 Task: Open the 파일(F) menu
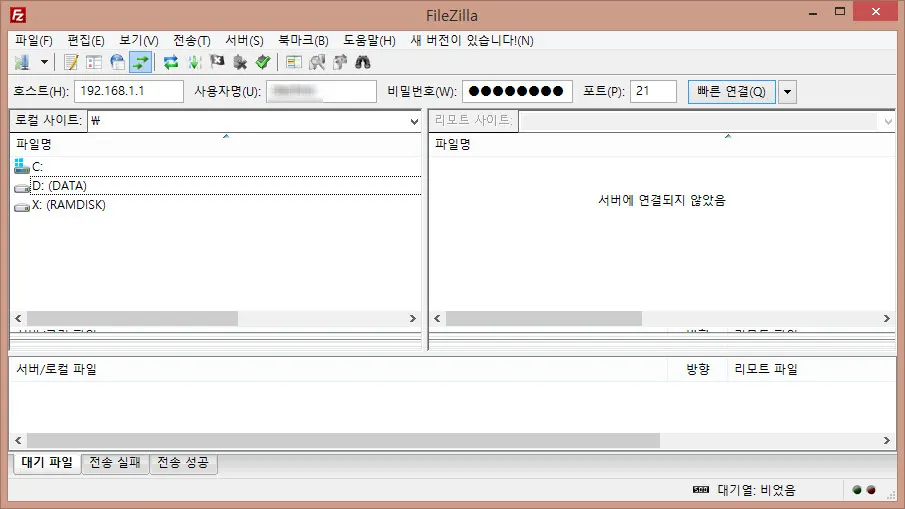click(x=33, y=40)
